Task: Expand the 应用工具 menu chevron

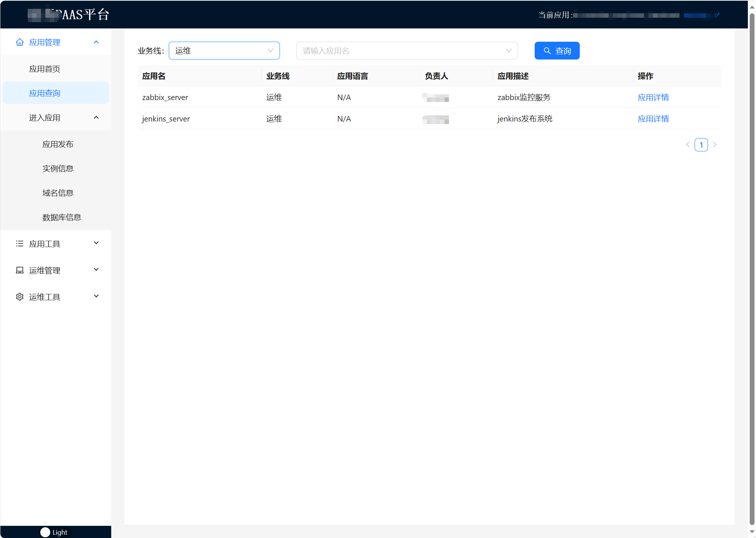Action: 96,243
